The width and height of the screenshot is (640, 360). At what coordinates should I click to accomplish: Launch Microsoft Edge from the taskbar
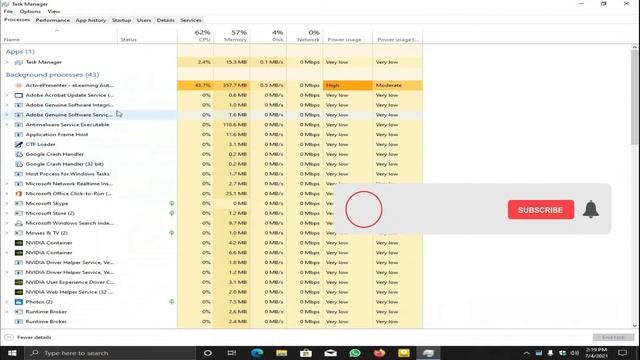click(x=257, y=353)
